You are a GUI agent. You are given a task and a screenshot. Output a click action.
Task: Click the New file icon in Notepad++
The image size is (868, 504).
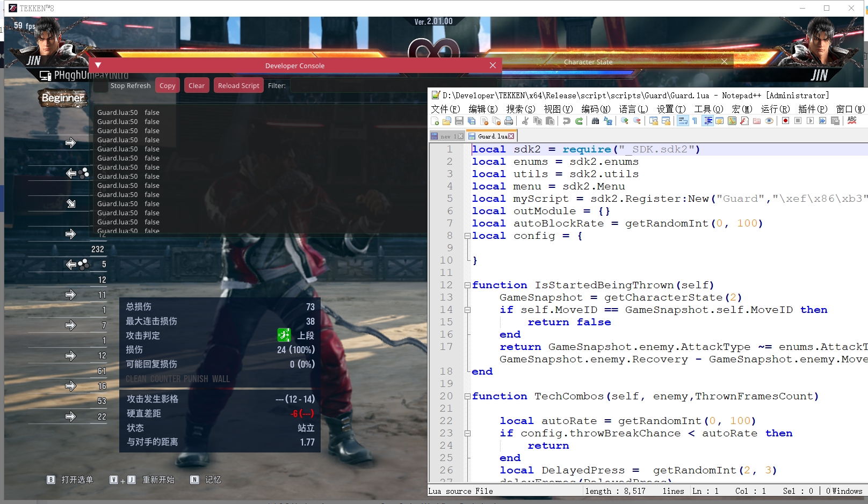pos(435,121)
